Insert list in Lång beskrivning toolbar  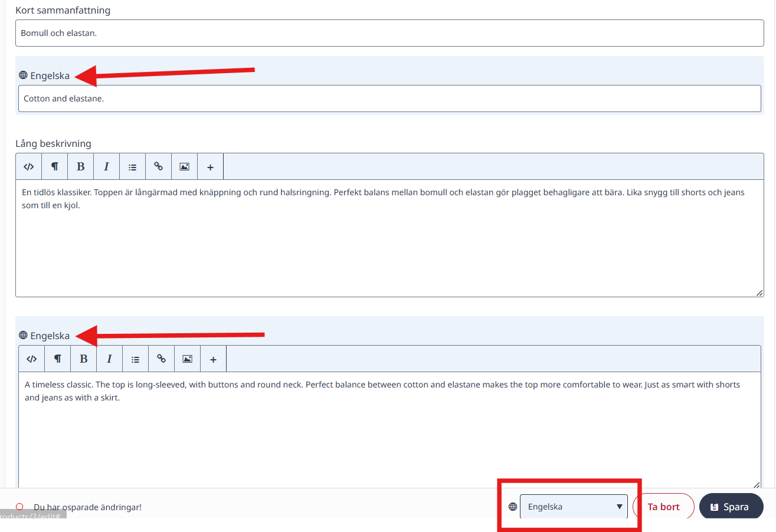coord(132,166)
